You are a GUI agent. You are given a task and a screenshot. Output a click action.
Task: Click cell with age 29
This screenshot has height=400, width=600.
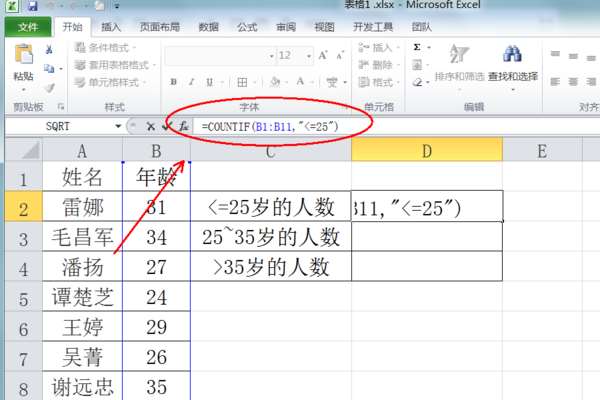[x=156, y=327]
